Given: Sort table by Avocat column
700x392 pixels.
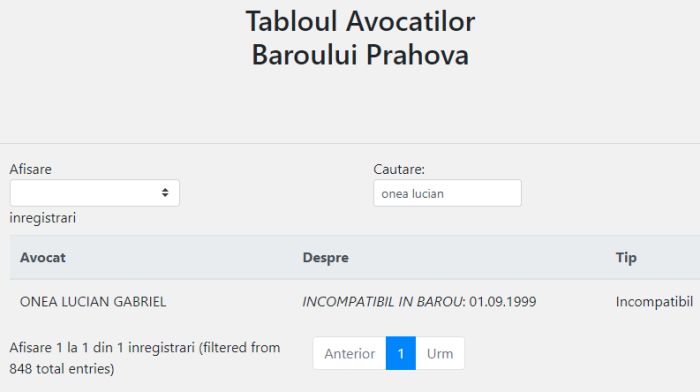Looking at the screenshot, I should pyautogui.click(x=43, y=258).
